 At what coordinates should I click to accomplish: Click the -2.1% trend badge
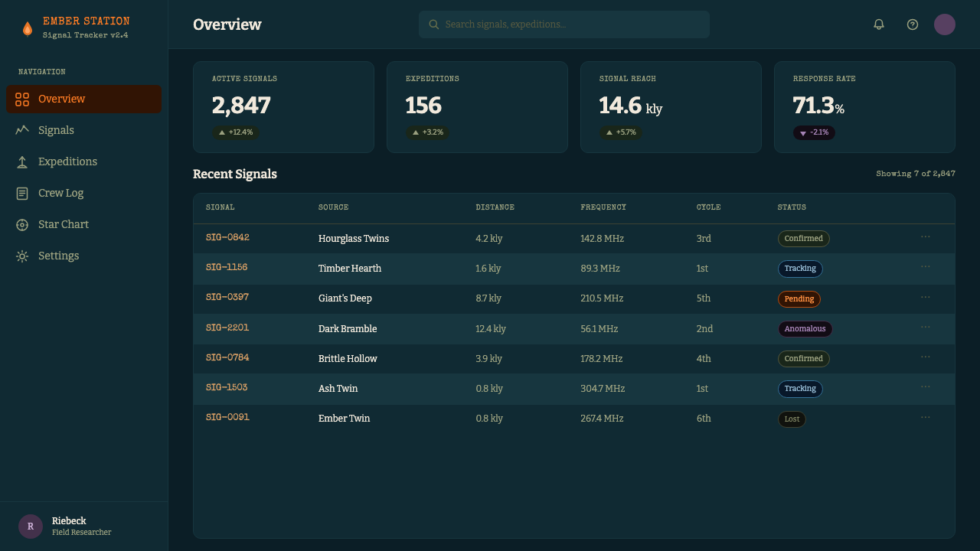click(815, 132)
